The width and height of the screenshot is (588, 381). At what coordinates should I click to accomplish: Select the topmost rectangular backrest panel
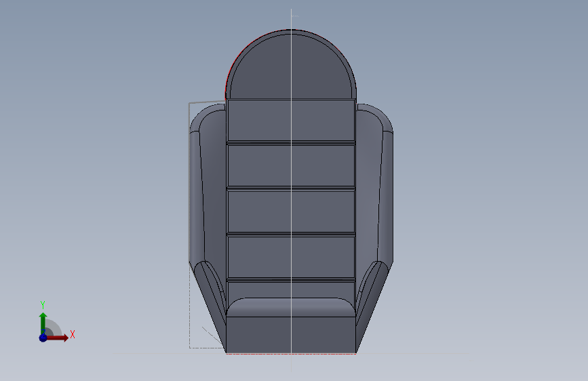click(291, 120)
